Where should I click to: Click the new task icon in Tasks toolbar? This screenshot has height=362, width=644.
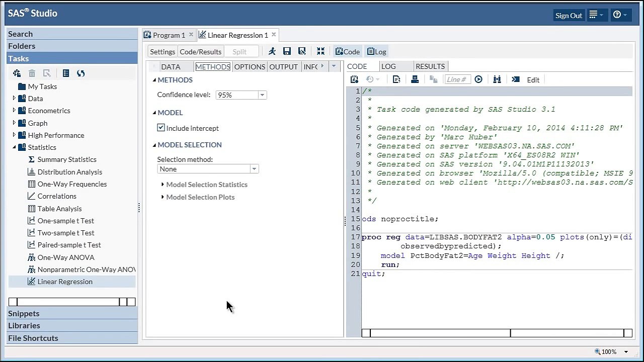(x=17, y=73)
